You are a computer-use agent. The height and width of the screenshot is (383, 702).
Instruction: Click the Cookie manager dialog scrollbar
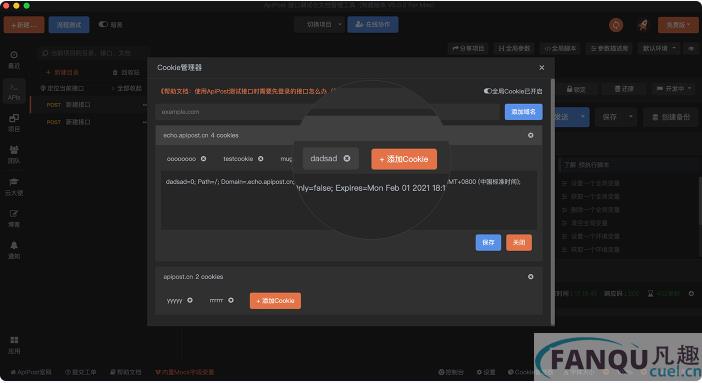coord(552,202)
